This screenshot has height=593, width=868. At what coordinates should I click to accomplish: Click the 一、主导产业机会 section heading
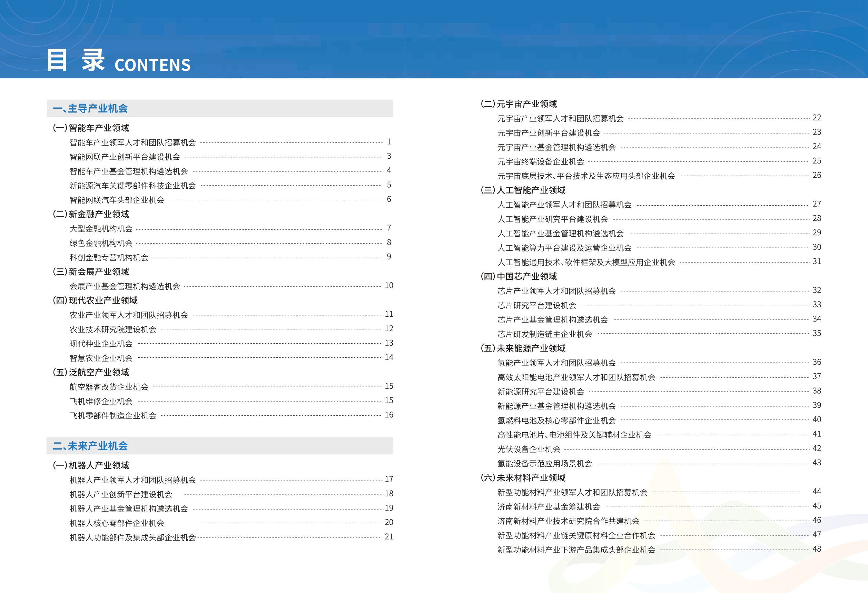pos(90,108)
